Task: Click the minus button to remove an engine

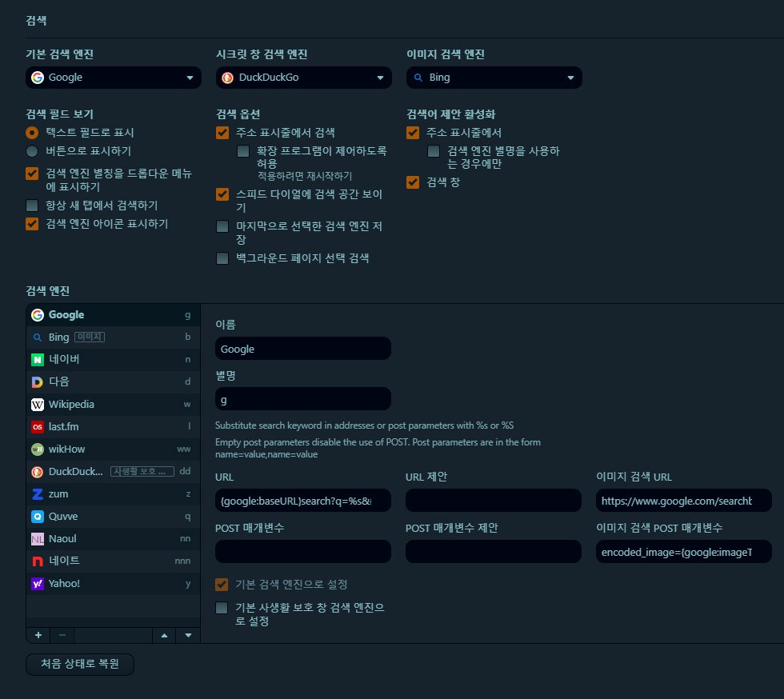Action: [x=62, y=634]
